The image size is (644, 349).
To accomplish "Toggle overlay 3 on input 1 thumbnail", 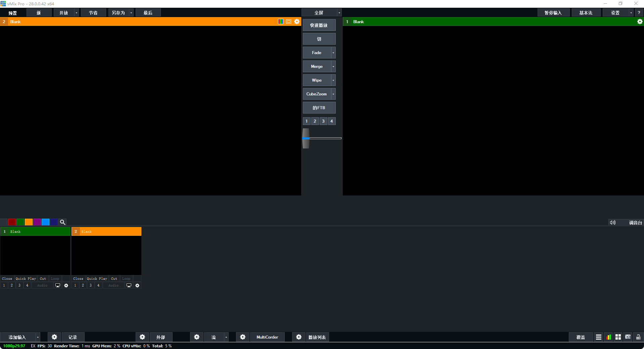I will coord(19,286).
